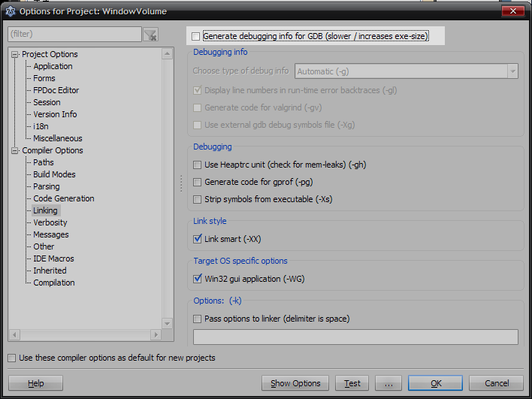
Task: Click tree scrollbar down arrow
Action: pos(168,324)
